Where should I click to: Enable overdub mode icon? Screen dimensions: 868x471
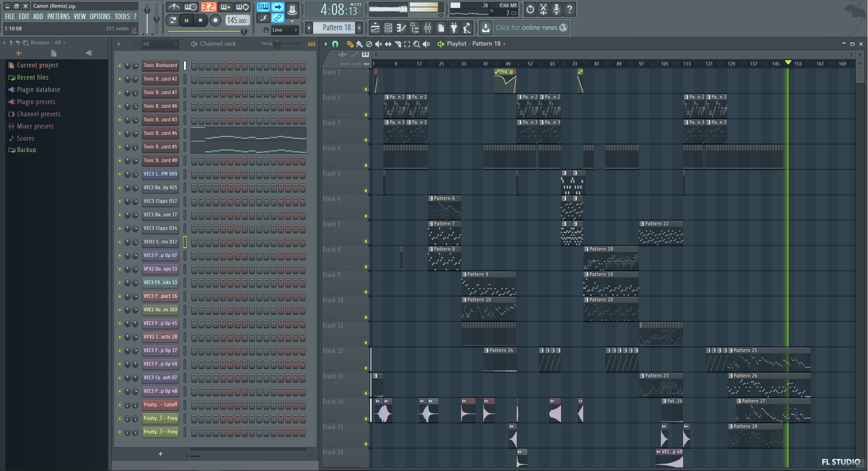pyautogui.click(x=225, y=7)
